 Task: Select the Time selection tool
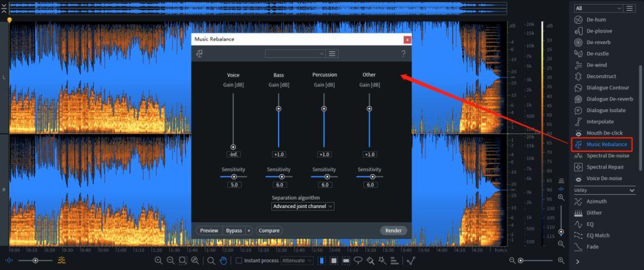point(321,260)
